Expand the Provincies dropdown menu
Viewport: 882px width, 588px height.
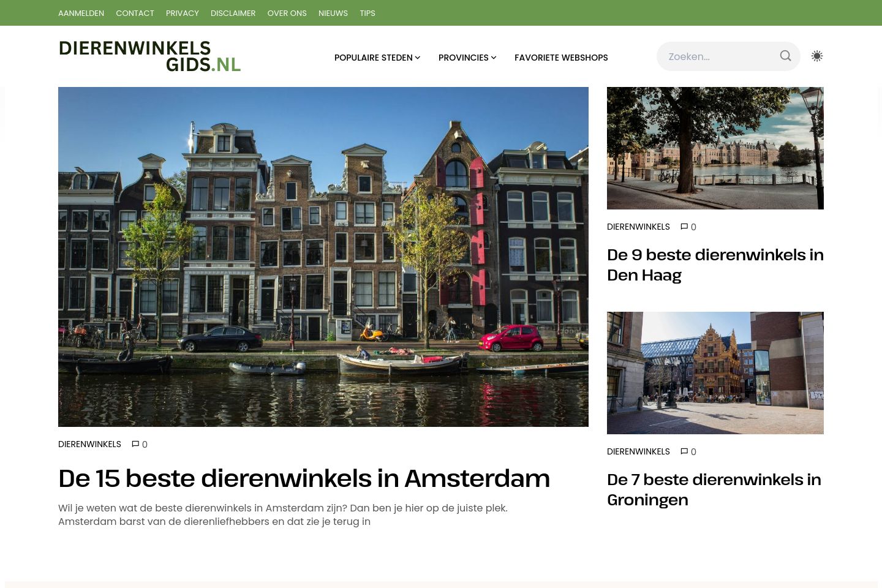467,58
